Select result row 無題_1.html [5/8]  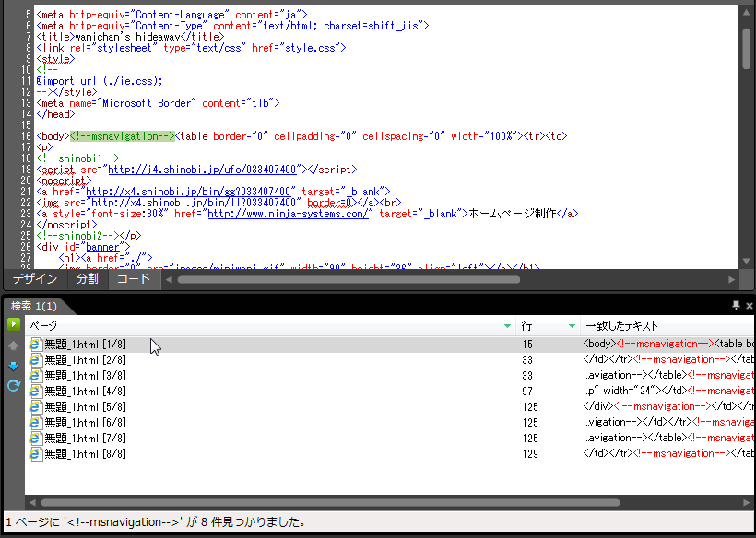389,407
